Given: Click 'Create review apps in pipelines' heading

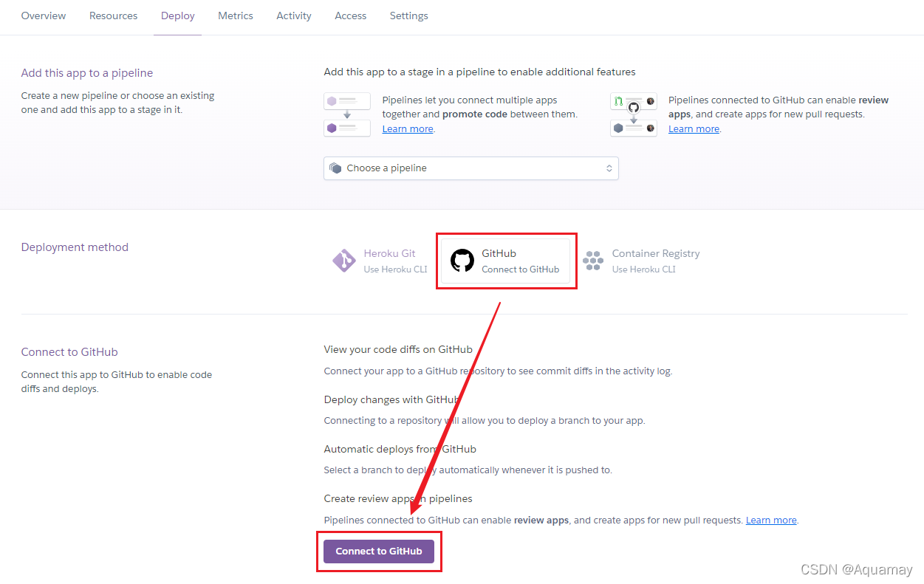Looking at the screenshot, I should 398,498.
